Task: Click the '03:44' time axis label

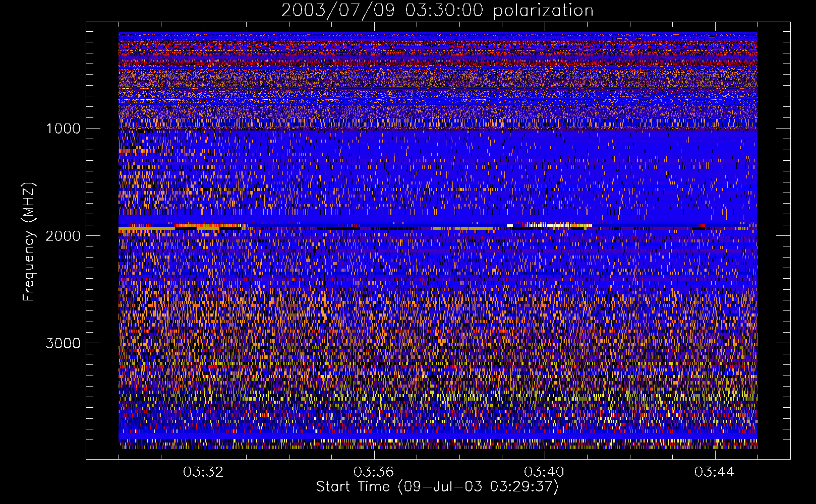Action: [715, 472]
